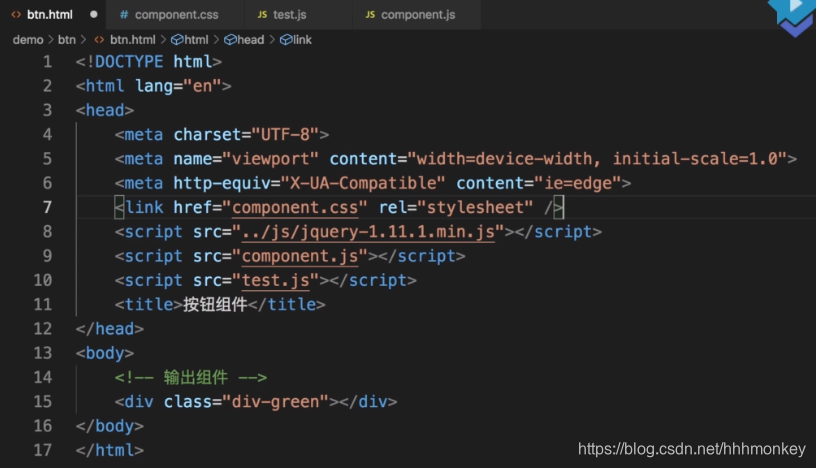Click the JS icon on test.js tab
816x468 pixels.
tap(262, 15)
